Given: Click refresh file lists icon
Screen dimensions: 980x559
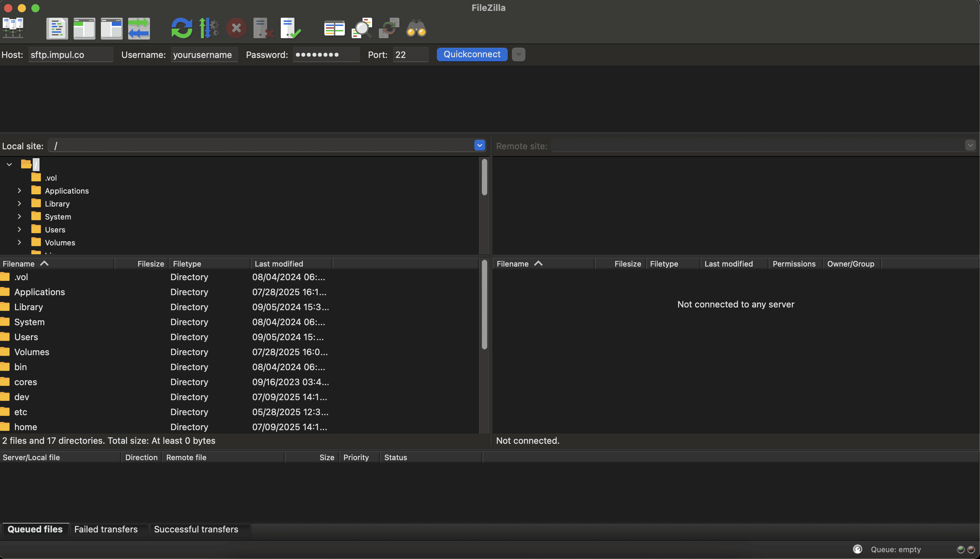Looking at the screenshot, I should tap(182, 28).
